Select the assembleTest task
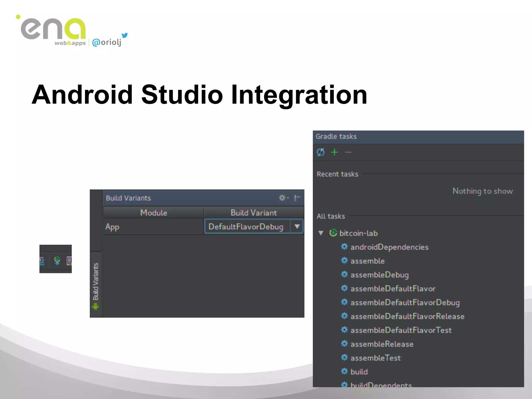 pos(376,358)
